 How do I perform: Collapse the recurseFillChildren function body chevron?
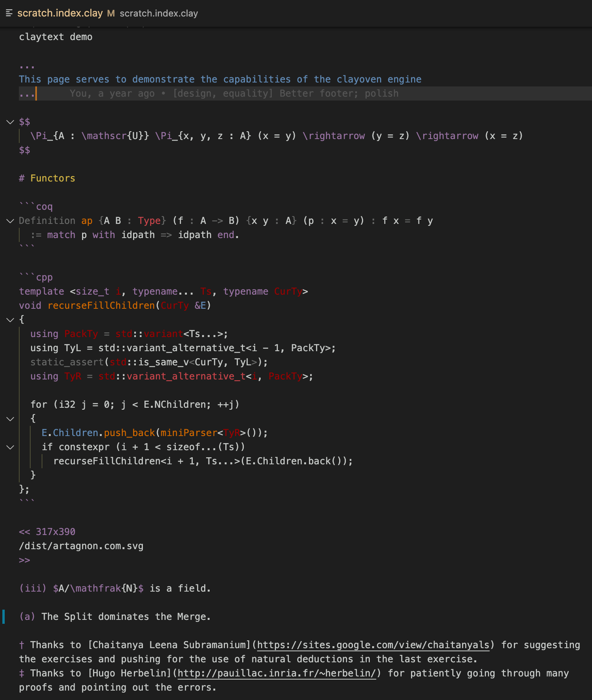pos(10,320)
